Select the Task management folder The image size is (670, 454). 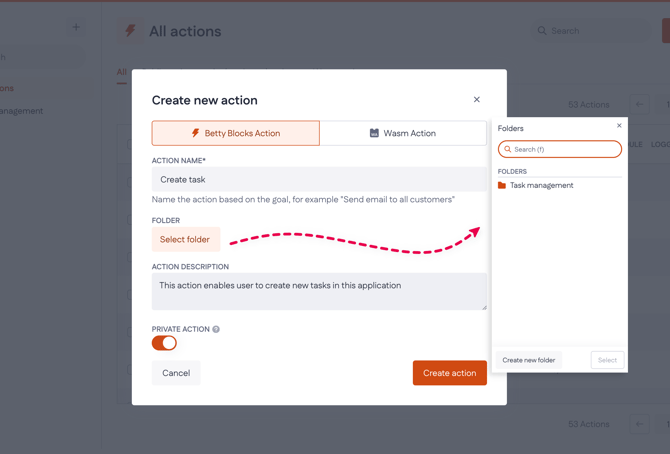(541, 185)
